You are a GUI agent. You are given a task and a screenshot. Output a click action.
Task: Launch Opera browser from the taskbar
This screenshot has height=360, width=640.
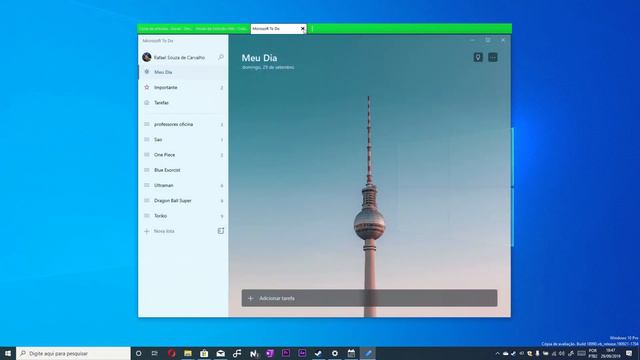171,353
